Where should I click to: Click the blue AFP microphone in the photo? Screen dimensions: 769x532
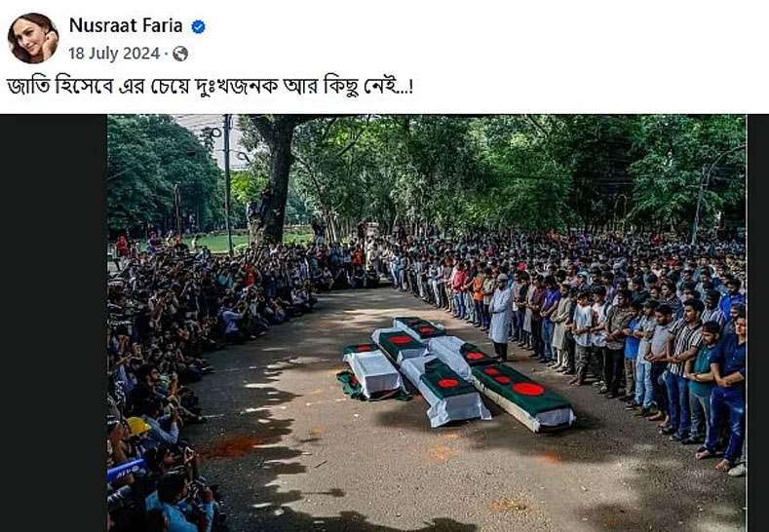point(126,470)
